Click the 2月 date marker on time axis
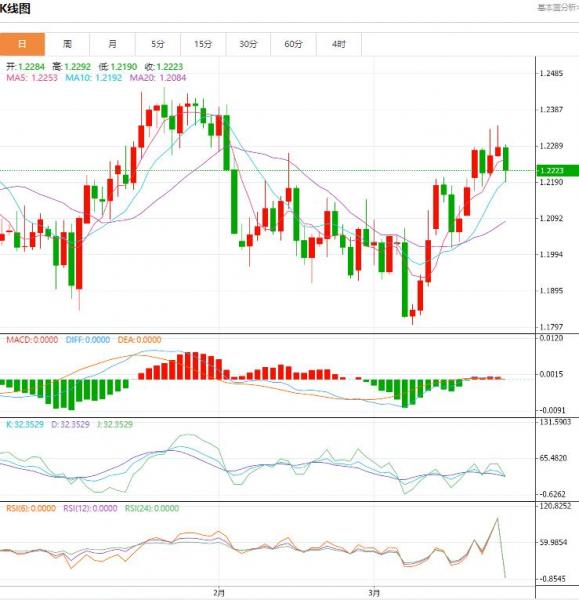Image resolution: width=579 pixels, height=600 pixels. pyautogui.click(x=219, y=593)
